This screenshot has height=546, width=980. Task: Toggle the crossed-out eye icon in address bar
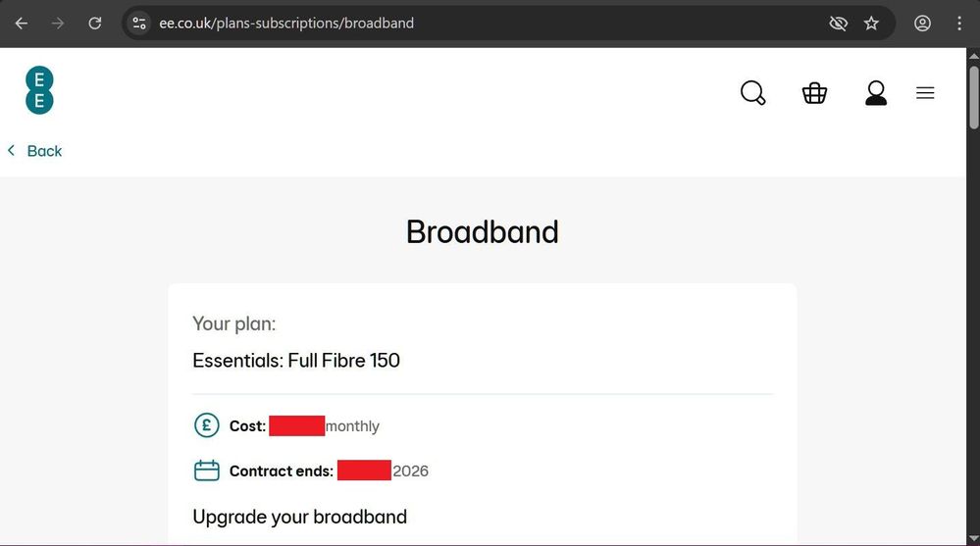[x=838, y=24]
